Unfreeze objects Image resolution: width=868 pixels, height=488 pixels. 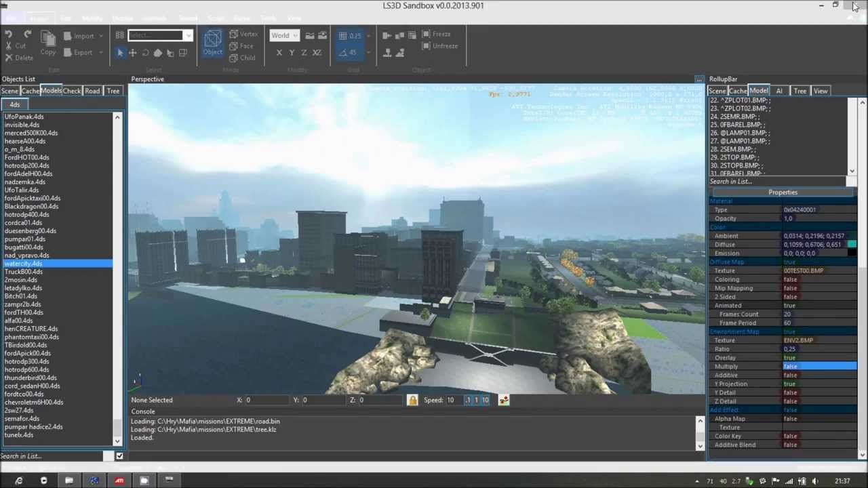440,46
